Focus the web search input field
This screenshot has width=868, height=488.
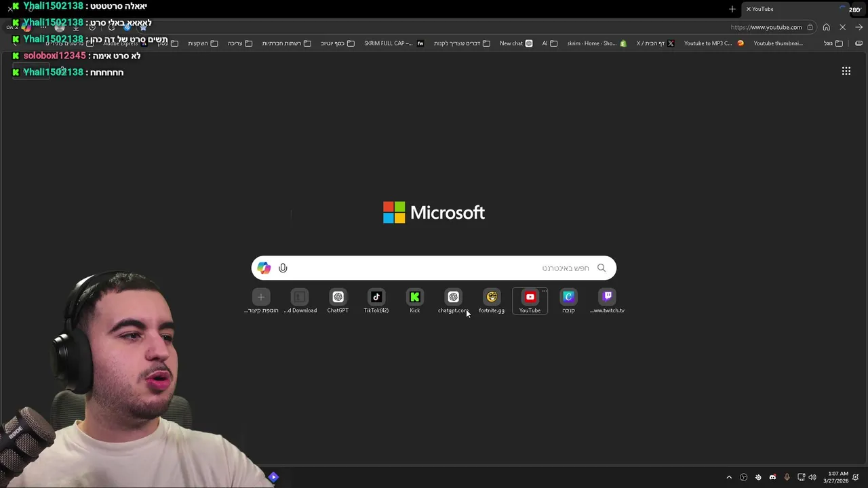(434, 268)
